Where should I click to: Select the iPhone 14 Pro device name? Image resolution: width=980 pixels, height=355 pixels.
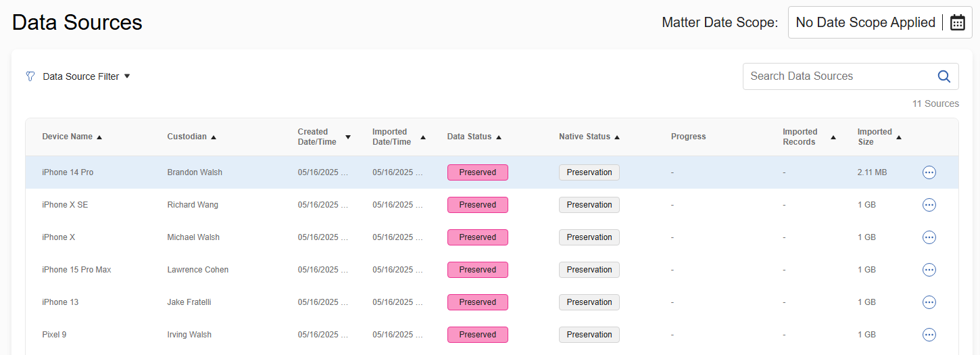(x=68, y=172)
